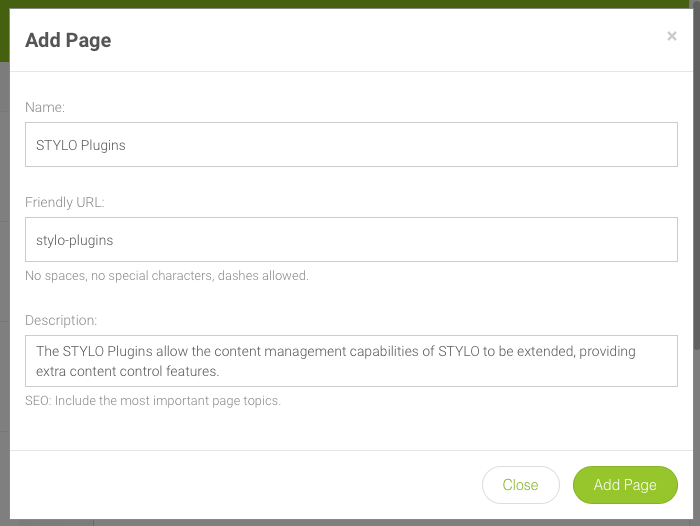Click the dimmed green header behind the dialog

point(350,4)
